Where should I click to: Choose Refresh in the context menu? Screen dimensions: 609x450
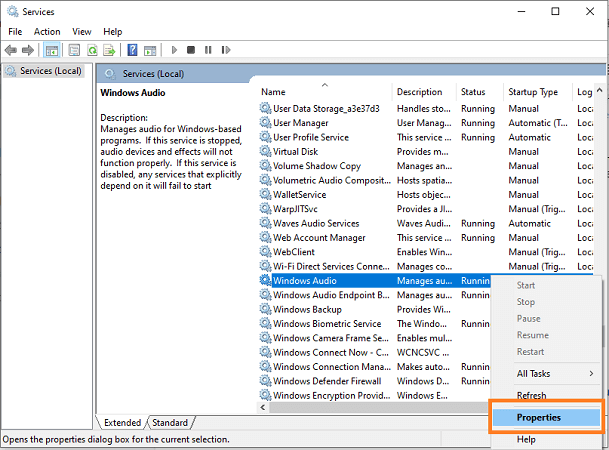546,395
